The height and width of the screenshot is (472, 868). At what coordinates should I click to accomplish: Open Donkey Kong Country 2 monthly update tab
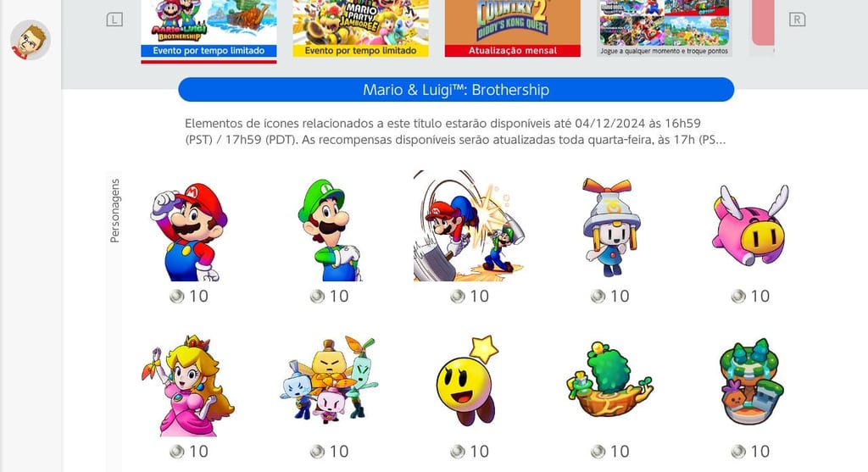click(x=513, y=28)
